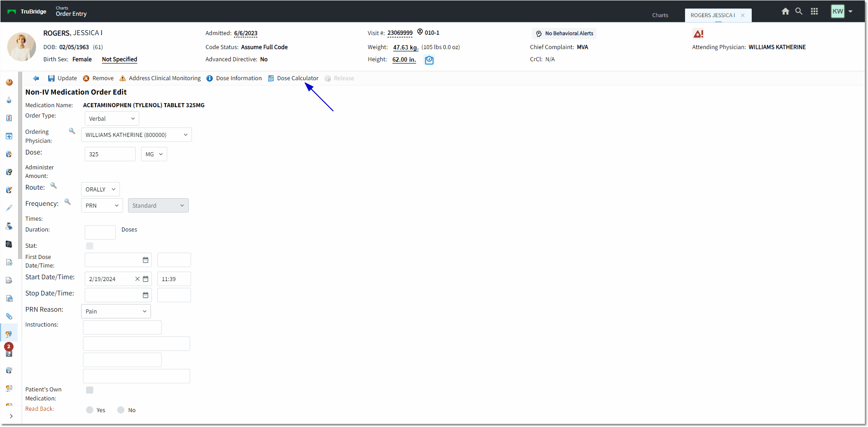Click the Ordering Physician search magnifier
The width and height of the screenshot is (868, 427).
coord(72,131)
